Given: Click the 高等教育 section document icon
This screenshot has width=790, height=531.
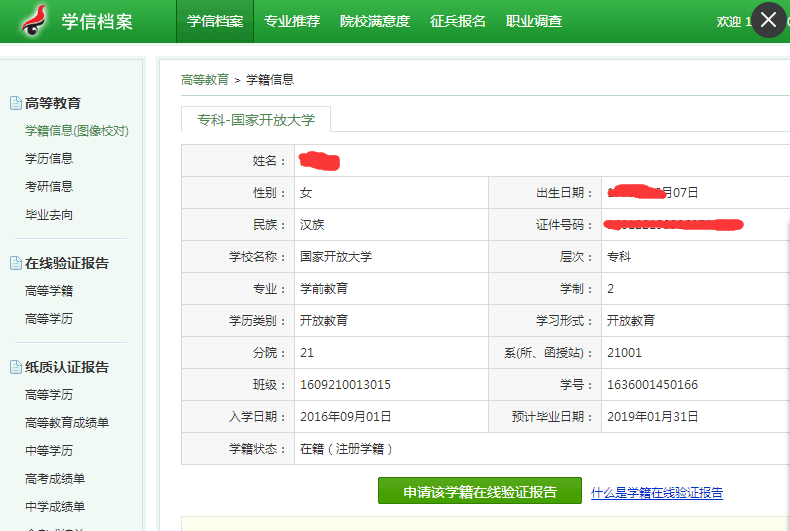Looking at the screenshot, I should point(16,103).
